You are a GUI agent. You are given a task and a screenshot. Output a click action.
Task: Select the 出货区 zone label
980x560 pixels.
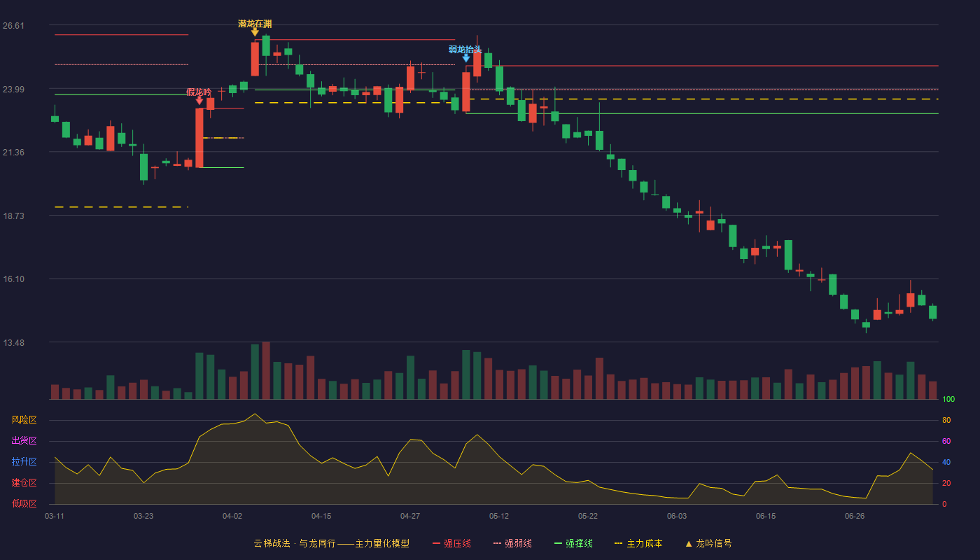pyautogui.click(x=24, y=441)
